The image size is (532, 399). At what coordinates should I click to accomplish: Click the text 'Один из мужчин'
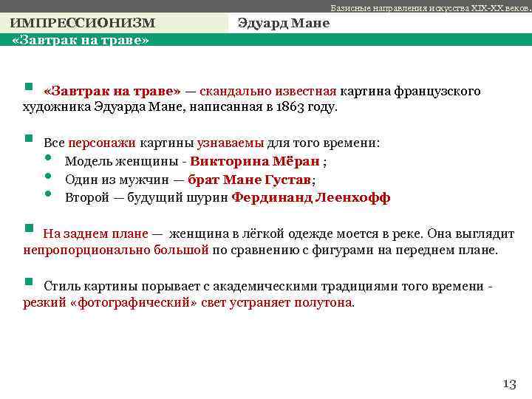[117, 180]
